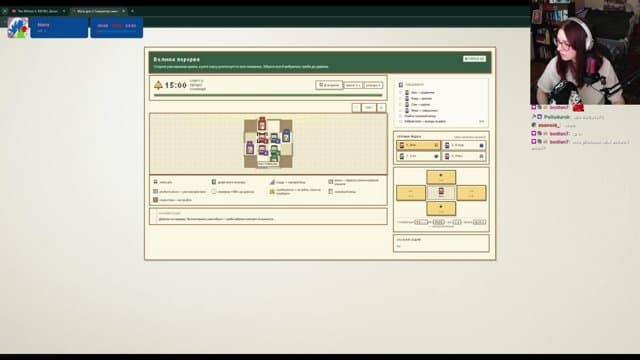The height and width of the screenshot is (360, 640).
Task: Switch to the second browser tab
Action: [x=98, y=11]
